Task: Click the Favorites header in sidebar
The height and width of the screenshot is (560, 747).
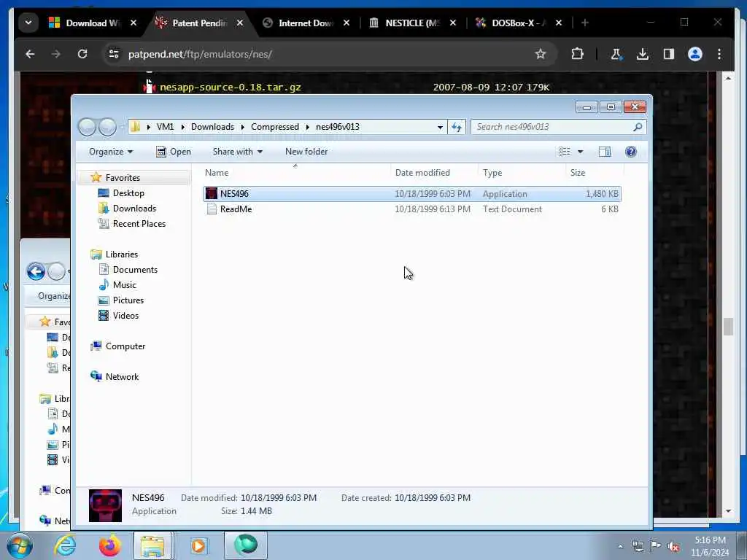Action: point(123,178)
